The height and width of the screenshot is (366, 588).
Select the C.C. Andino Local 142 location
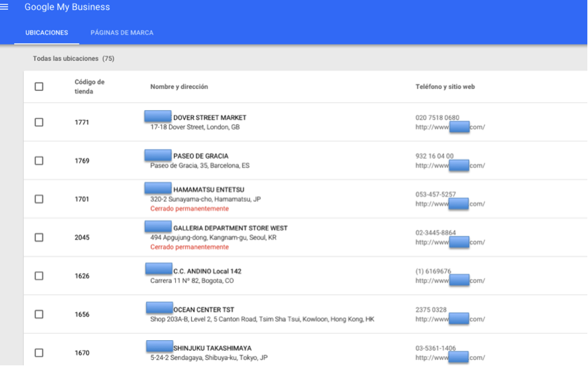tap(207, 271)
